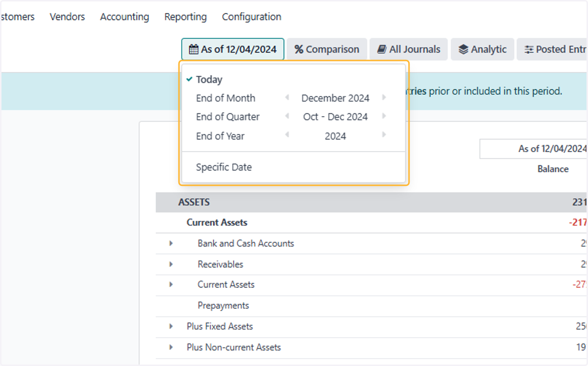588x366 pixels.
Task: Click the Plus Fixed Assets label
Action: pos(220,326)
